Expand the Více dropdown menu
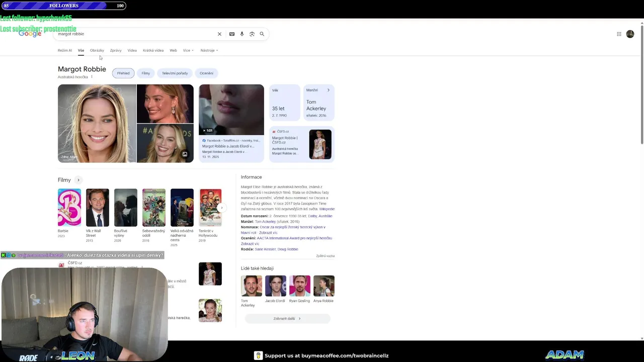This screenshot has width=644, height=362. click(x=188, y=50)
